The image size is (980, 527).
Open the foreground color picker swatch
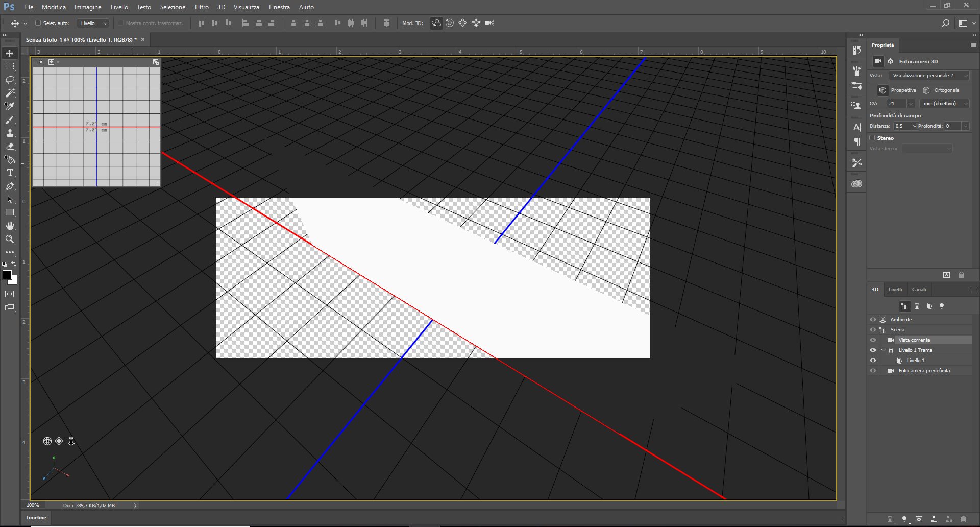(x=8, y=274)
